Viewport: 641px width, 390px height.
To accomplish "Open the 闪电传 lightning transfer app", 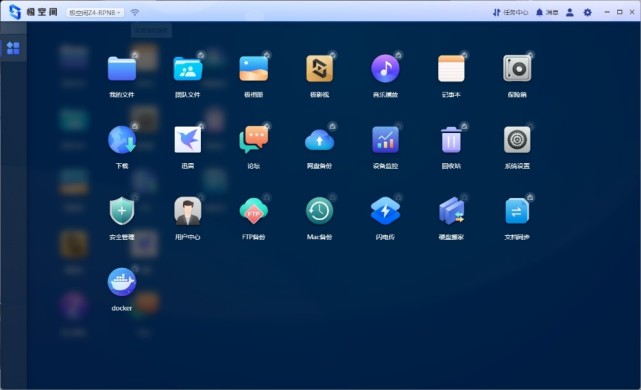I will pyautogui.click(x=385, y=211).
